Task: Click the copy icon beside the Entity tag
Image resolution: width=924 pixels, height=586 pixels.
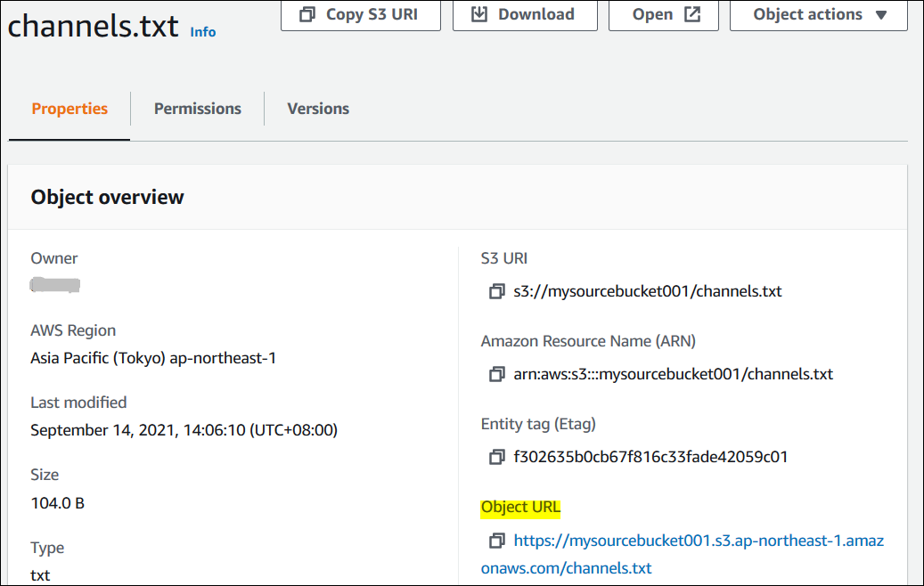Action: click(x=496, y=457)
